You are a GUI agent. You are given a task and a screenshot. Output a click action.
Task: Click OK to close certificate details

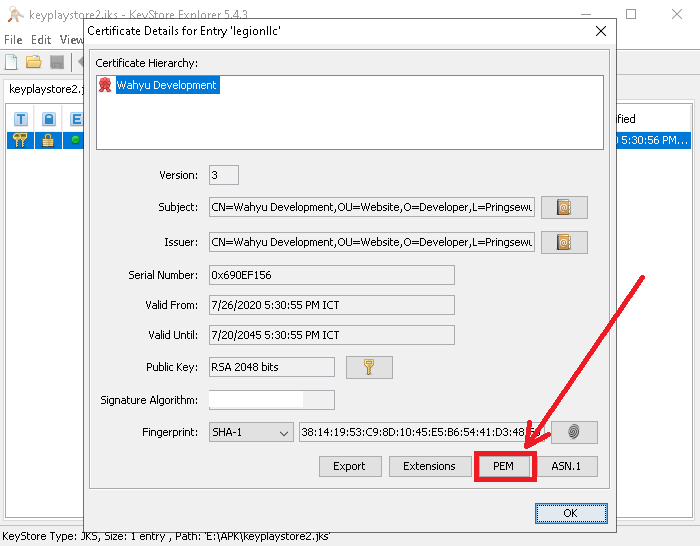click(571, 513)
